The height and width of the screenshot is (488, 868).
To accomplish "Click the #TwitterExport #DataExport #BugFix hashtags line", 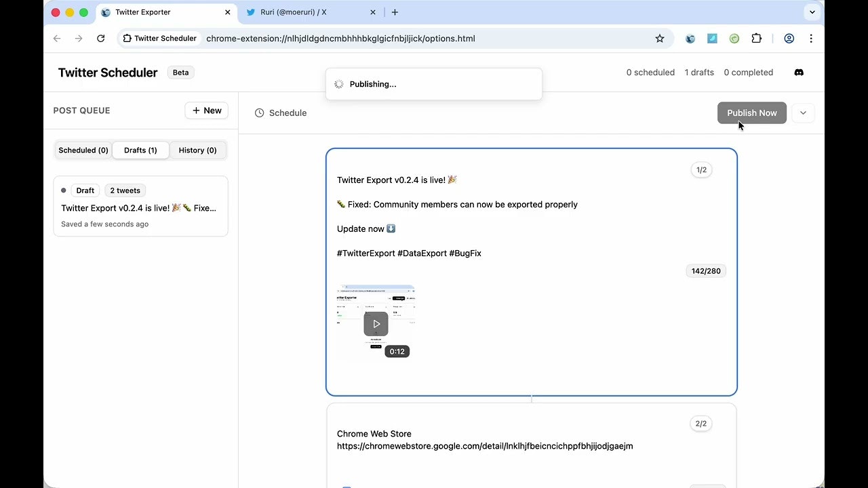I will pos(409,253).
